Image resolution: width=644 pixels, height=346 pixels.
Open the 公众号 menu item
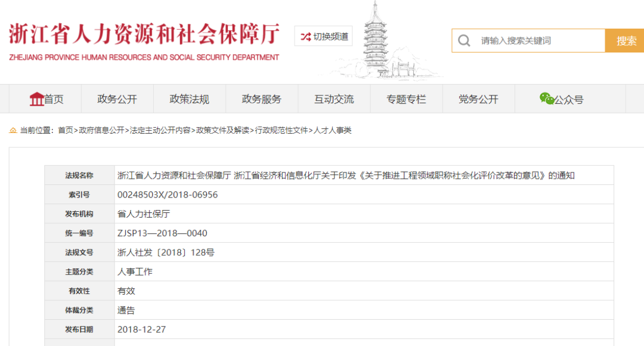pos(570,99)
